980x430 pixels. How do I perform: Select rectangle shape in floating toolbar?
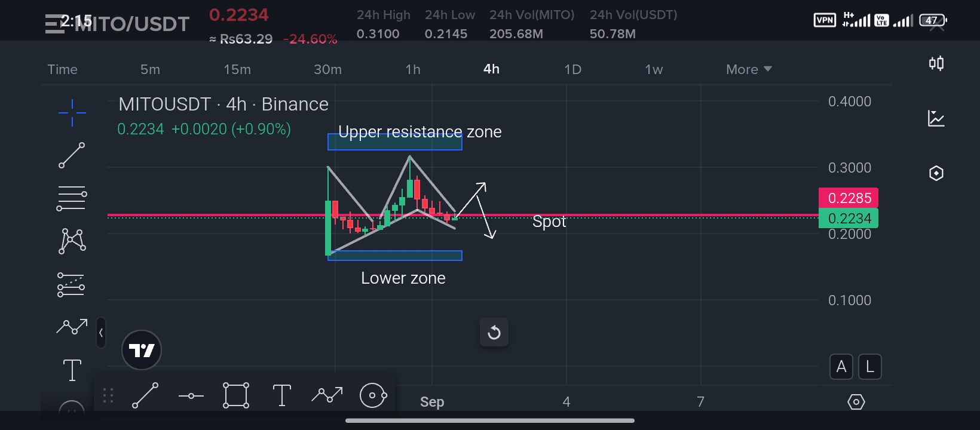click(236, 395)
